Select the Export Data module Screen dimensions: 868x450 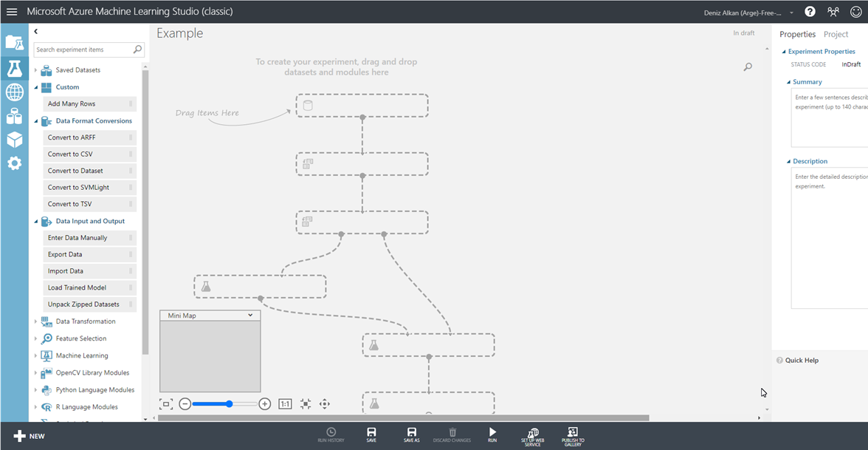(90, 254)
